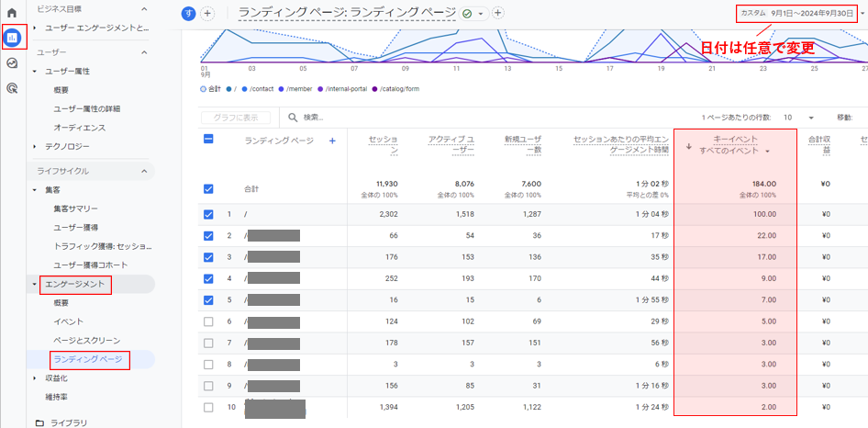Click the /contact legend item

click(x=258, y=89)
